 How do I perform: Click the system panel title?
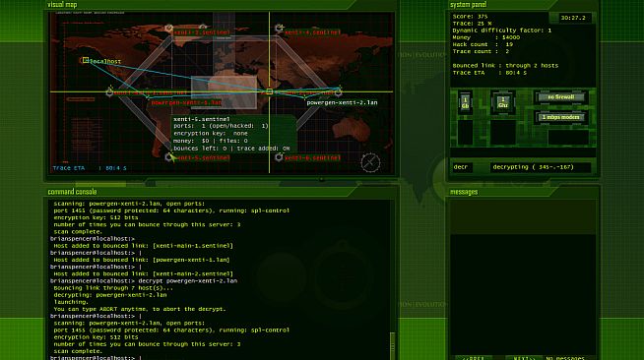[468, 5]
